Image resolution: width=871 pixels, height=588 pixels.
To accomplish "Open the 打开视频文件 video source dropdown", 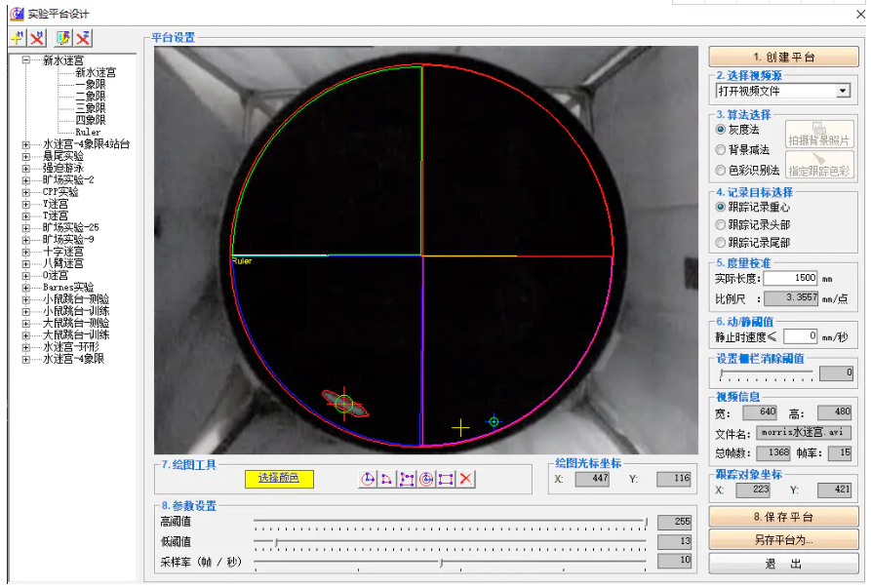I will pyautogui.click(x=843, y=92).
